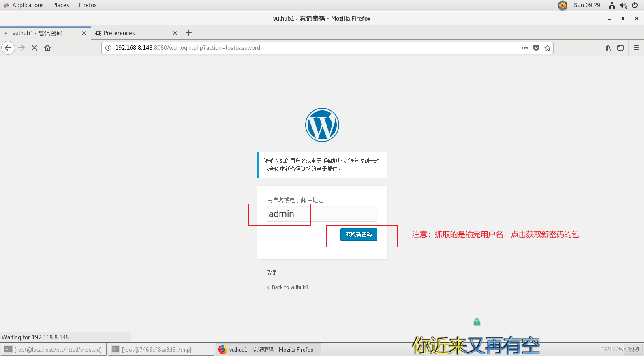The image size is (644, 356).
Task: Go back to the previous page
Action: tap(8, 48)
